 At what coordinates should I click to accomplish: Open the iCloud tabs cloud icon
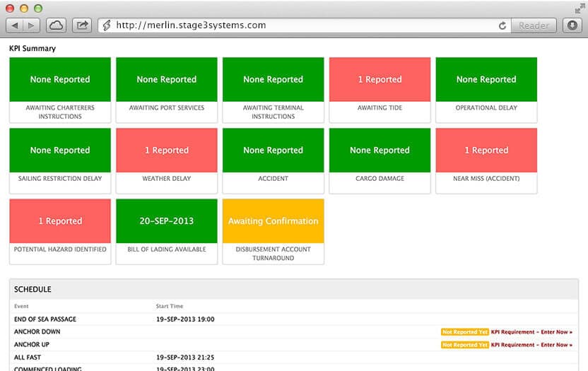pos(57,25)
